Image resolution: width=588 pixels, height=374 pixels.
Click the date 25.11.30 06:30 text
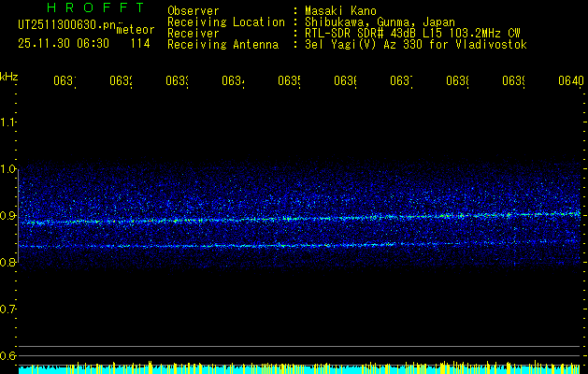tap(64, 44)
